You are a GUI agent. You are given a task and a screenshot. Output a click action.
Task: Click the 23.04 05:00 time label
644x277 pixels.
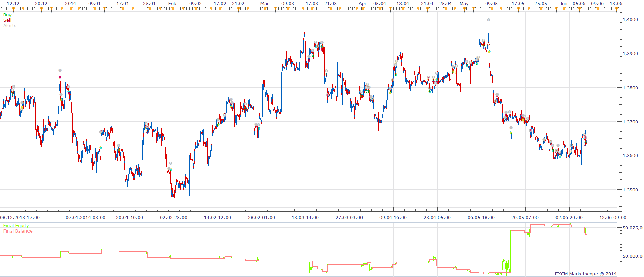[437, 218]
